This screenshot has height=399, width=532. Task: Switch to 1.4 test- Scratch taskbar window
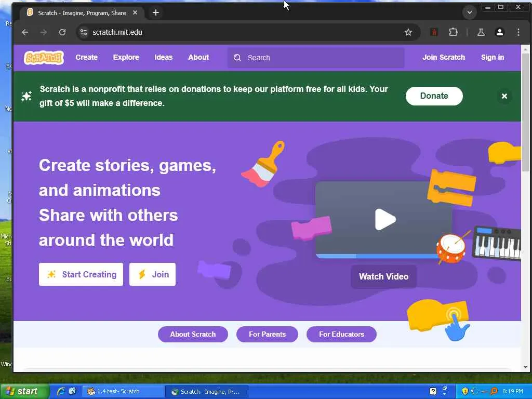click(124, 392)
